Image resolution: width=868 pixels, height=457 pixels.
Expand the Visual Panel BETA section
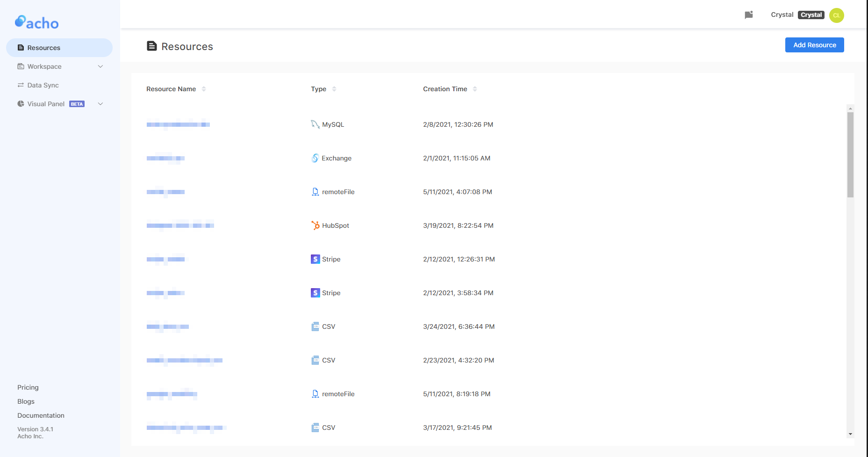(x=100, y=103)
